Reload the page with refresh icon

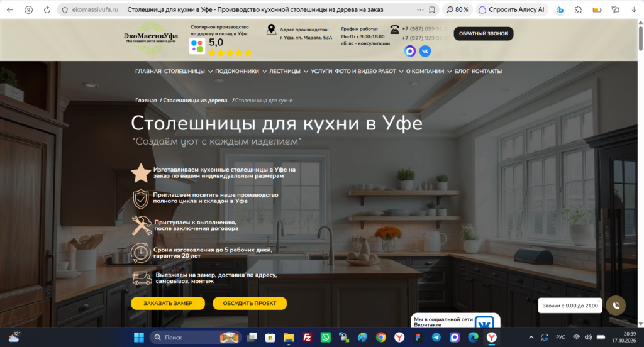[x=47, y=10]
